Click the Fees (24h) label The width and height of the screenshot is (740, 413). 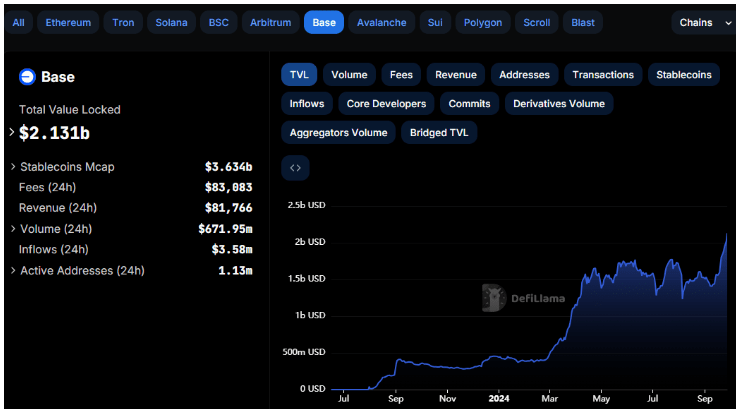coord(47,187)
